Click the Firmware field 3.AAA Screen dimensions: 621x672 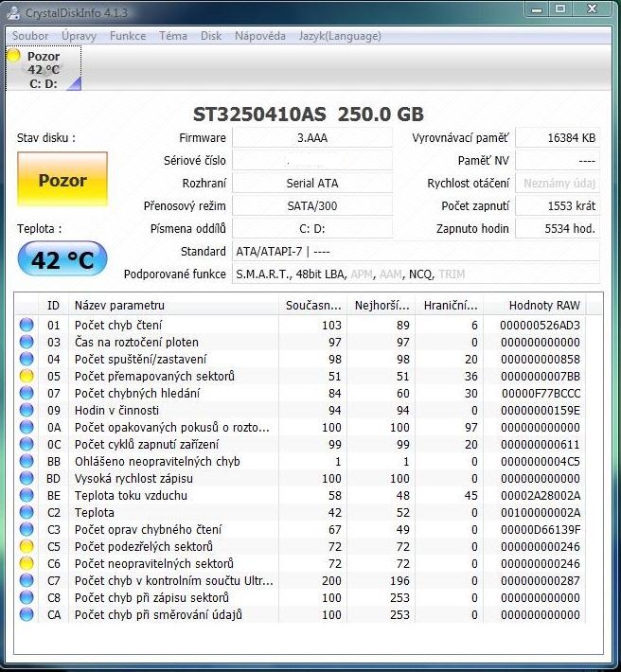pos(312,138)
